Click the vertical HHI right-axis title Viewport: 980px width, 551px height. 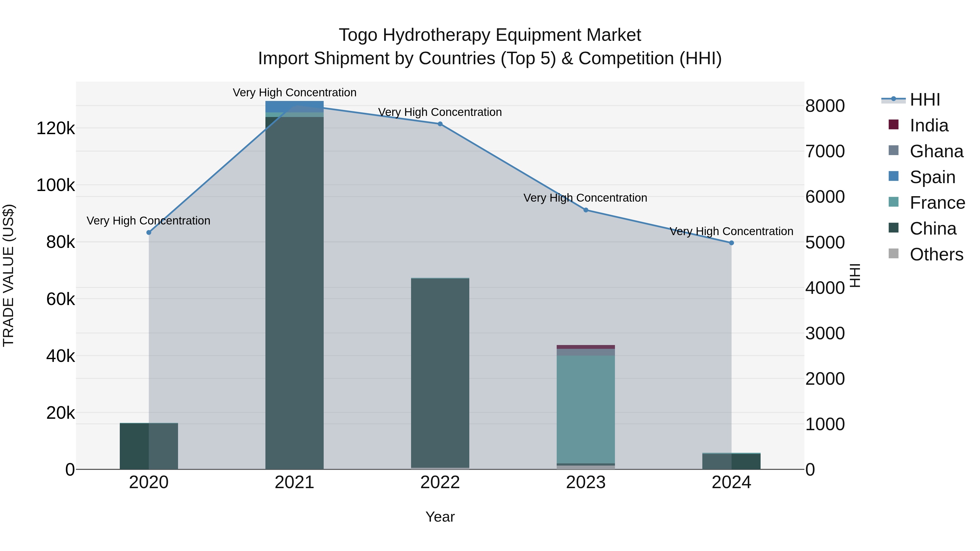tap(855, 275)
